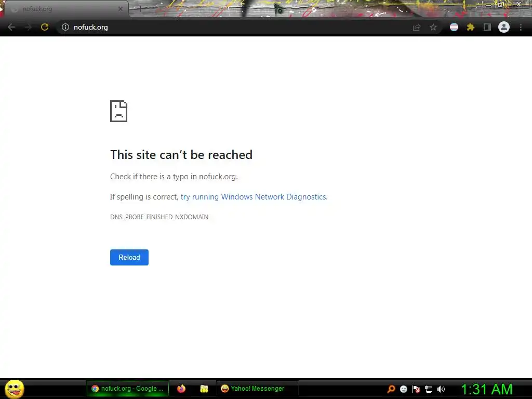Click the blue Reload button

(x=129, y=257)
